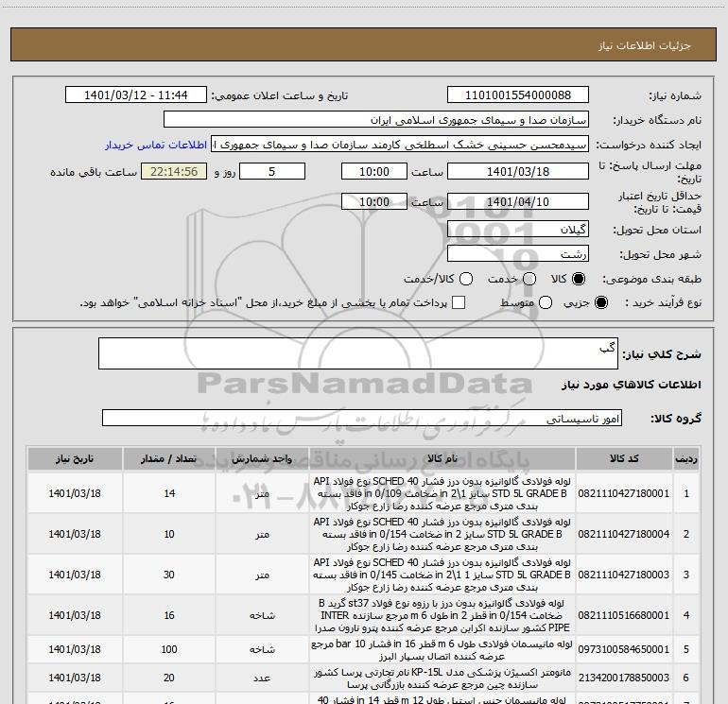The width and height of the screenshot is (728, 704).
Task: Click the price validity date 1401/04/10 field
Action: pos(518,201)
